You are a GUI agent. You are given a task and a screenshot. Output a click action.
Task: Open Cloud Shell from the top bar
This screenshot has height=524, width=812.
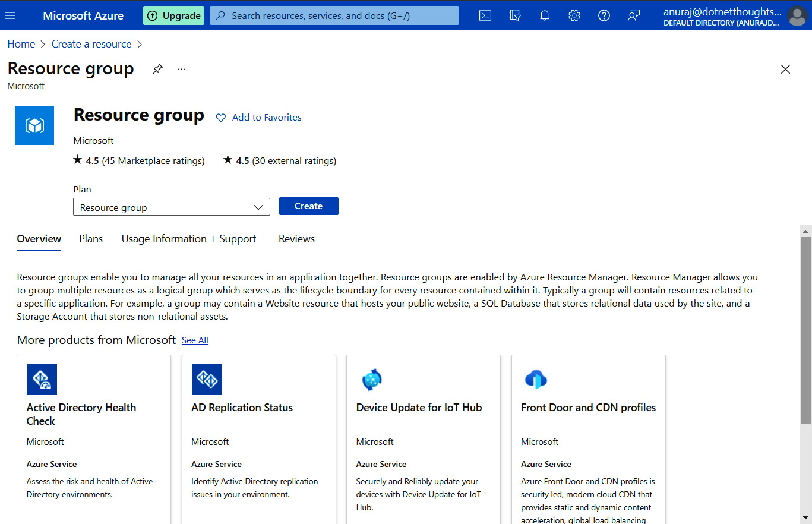coord(485,15)
